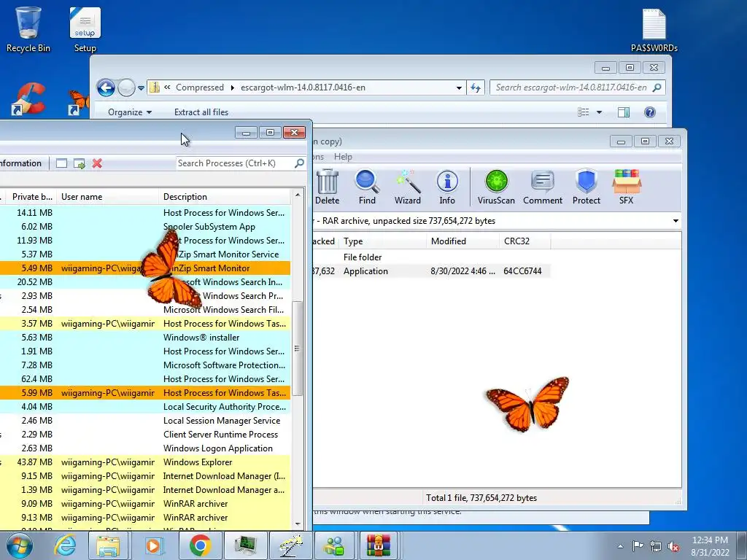Expand the WinRAR archive path dropdown
Screen dimensions: 747x560
(676, 221)
